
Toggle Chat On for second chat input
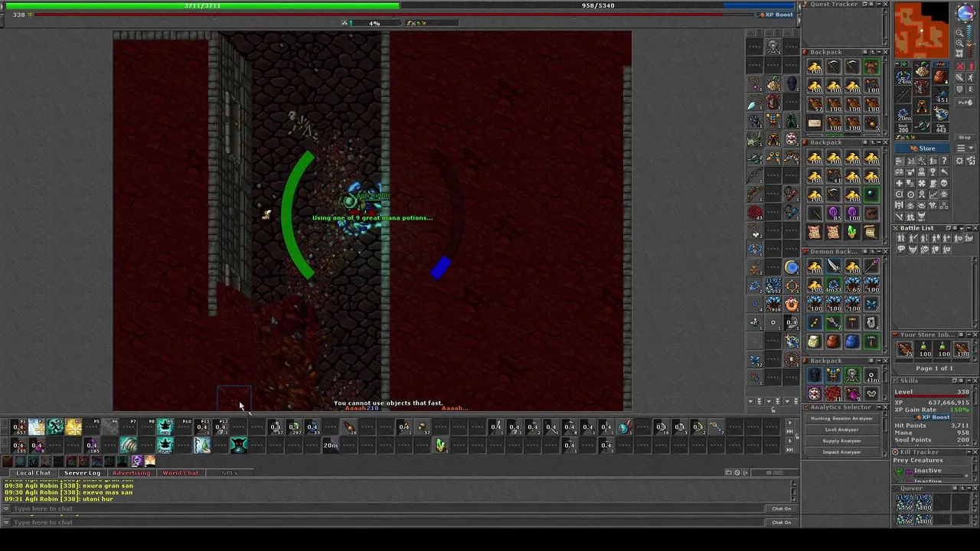click(x=781, y=522)
